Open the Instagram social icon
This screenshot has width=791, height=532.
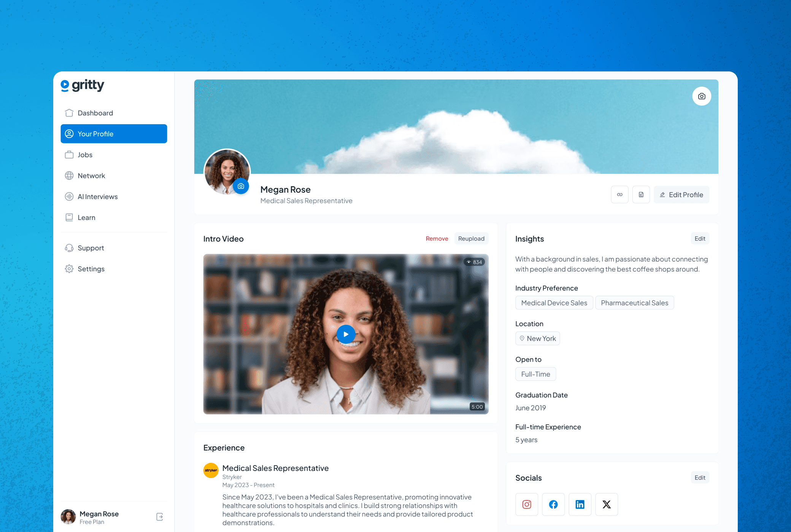coord(527,504)
